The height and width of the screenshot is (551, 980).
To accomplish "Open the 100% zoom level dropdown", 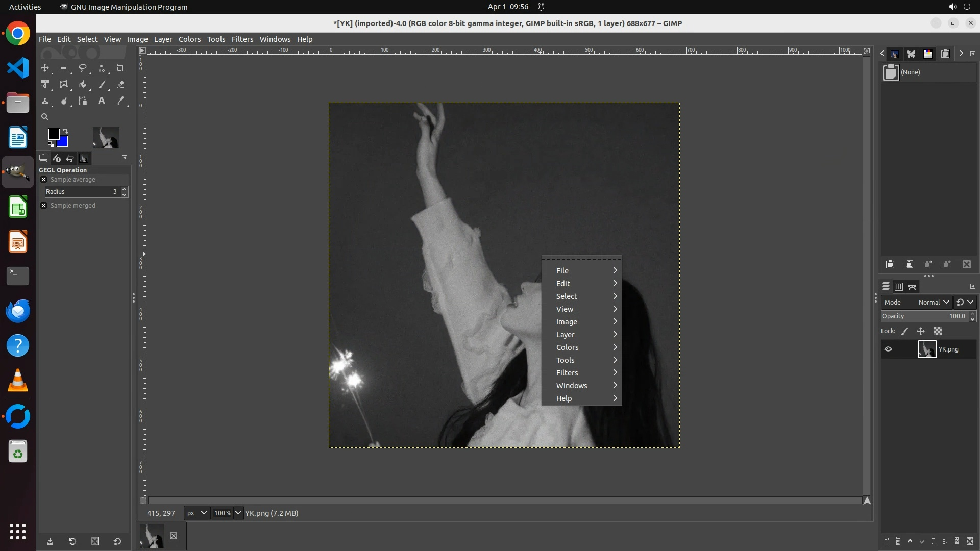I will [238, 513].
